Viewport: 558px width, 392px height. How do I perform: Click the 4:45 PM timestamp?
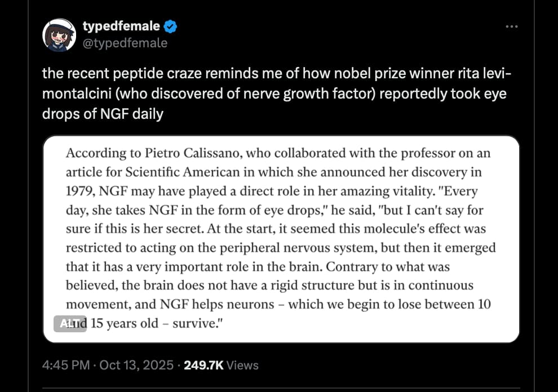tap(66, 365)
